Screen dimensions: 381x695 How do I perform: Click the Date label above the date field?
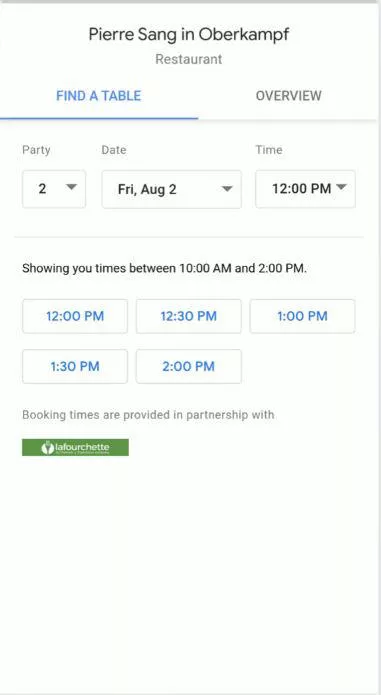click(x=114, y=150)
